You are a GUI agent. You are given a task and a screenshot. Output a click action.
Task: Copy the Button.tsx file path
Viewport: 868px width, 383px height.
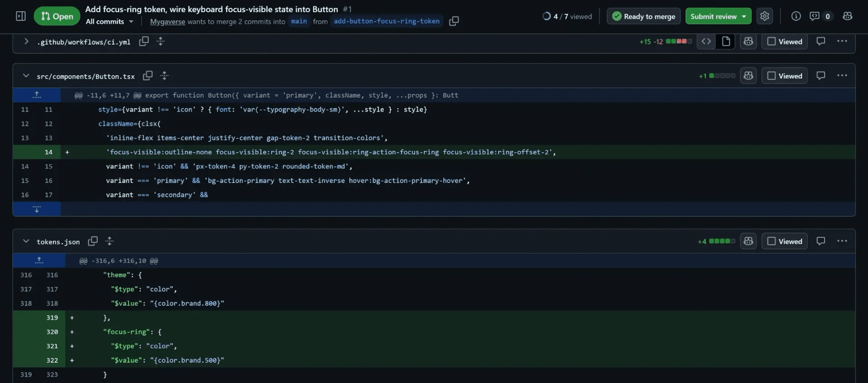[x=148, y=76]
